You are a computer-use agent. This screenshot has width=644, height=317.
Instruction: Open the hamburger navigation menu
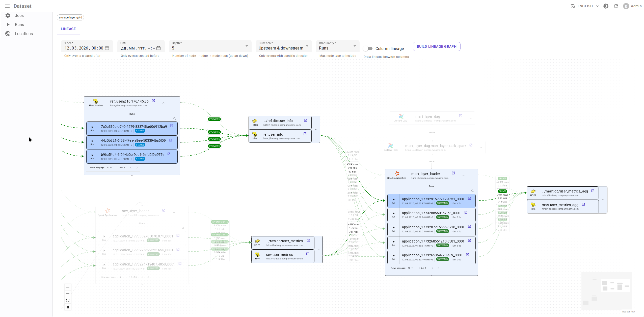(x=7, y=6)
